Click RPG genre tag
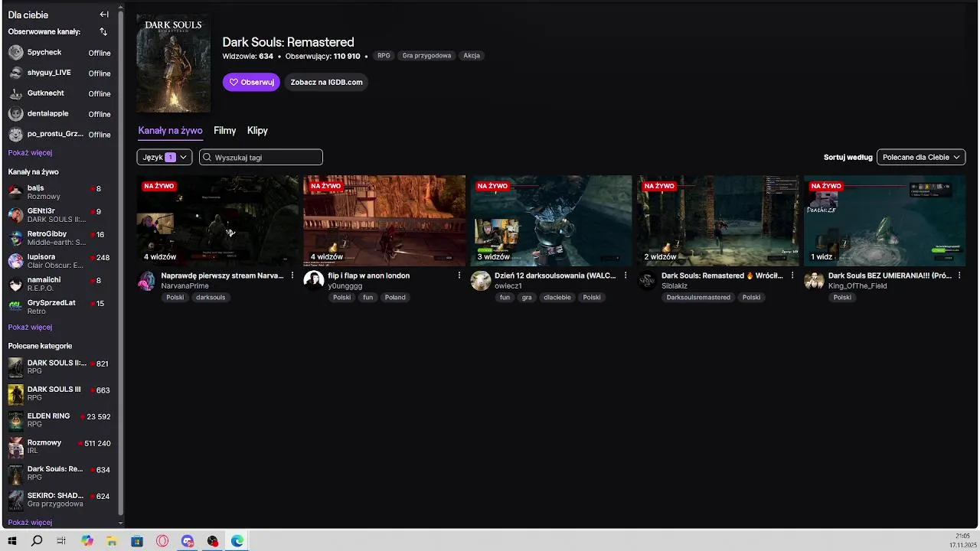This screenshot has height=551, width=980. coord(384,56)
